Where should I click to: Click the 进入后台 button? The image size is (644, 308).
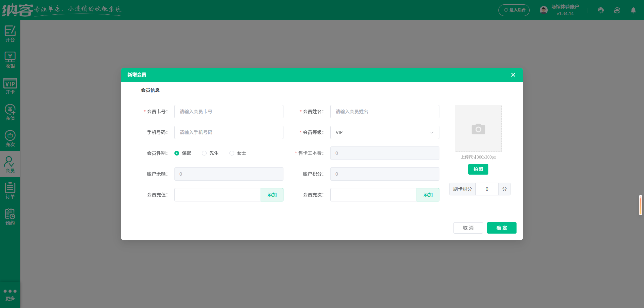tap(514, 10)
